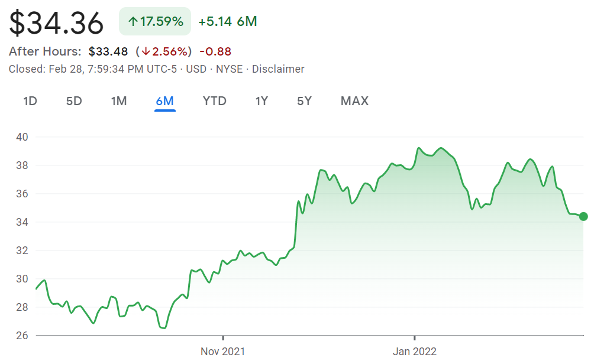Switch chart to 5Y range
Screen dimensions: 607x364
pyautogui.click(x=304, y=101)
